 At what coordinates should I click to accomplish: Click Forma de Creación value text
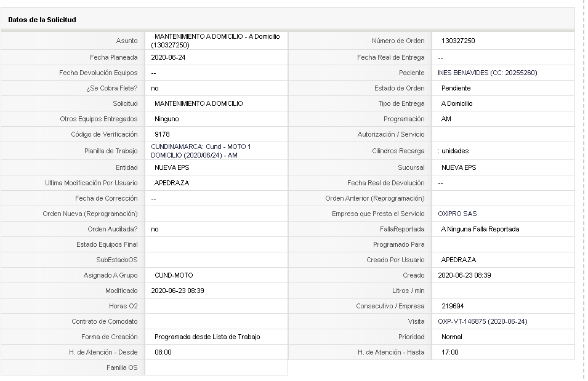click(x=207, y=337)
